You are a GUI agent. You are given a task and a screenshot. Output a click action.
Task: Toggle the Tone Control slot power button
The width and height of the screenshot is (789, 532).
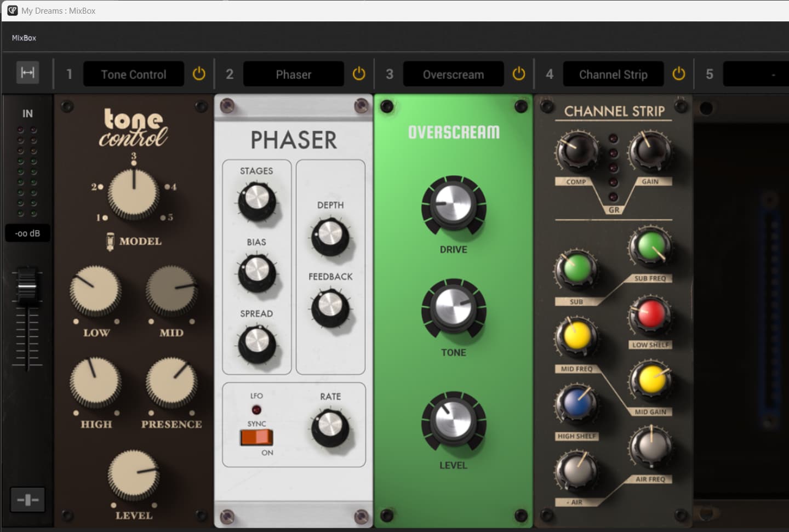[199, 73]
